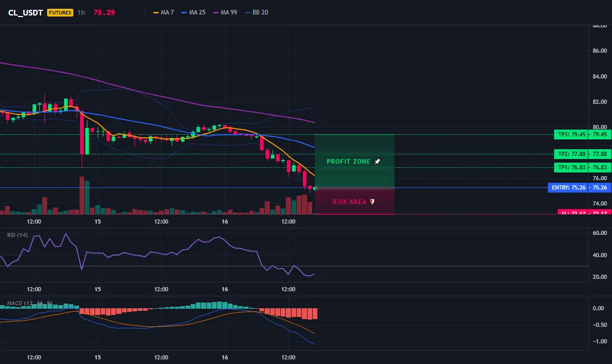Toggle the MA 99 legend item

(x=225, y=12)
